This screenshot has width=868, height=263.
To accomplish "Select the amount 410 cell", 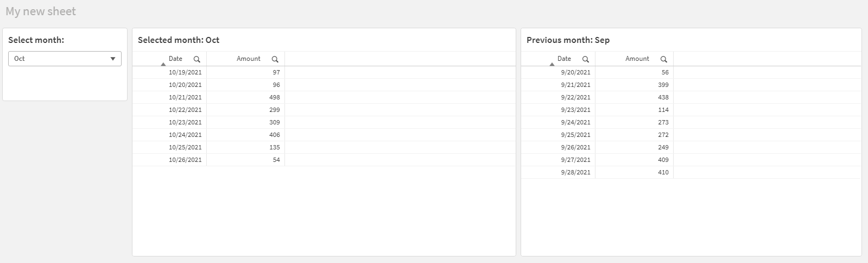I will tap(634, 172).
